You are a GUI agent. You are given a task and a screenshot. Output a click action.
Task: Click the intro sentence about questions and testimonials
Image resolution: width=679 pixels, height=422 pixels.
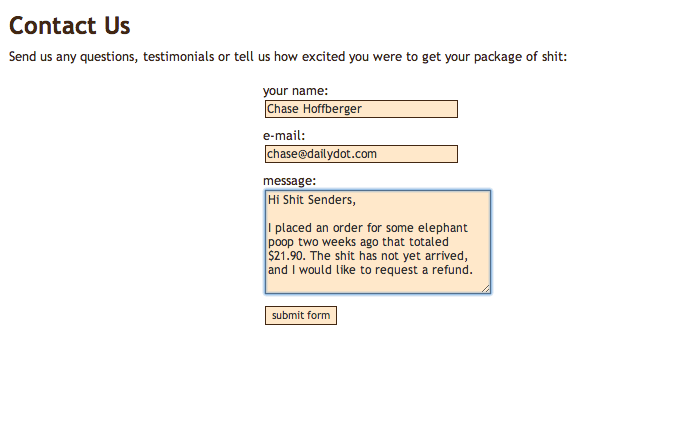click(x=288, y=57)
